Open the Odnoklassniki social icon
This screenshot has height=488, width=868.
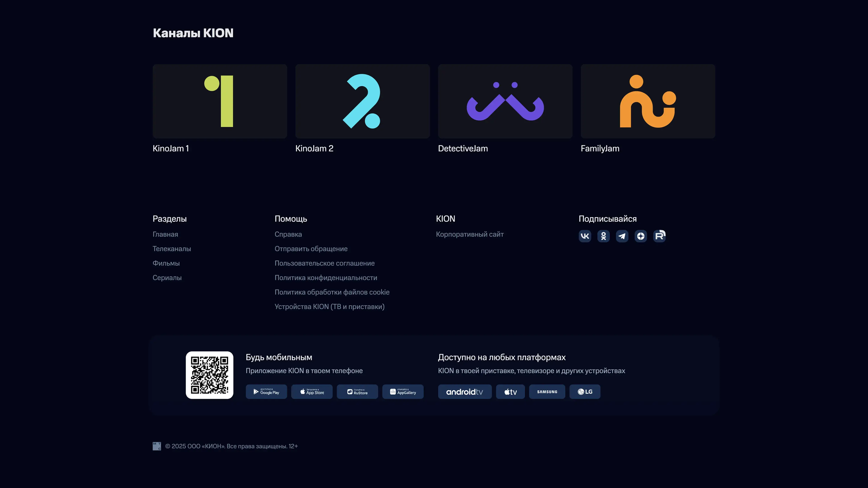tap(604, 236)
